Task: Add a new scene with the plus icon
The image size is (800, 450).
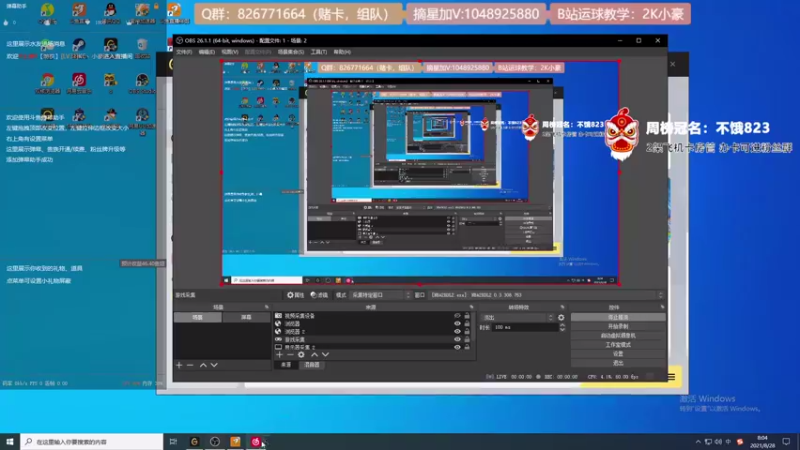Action: 179,365
